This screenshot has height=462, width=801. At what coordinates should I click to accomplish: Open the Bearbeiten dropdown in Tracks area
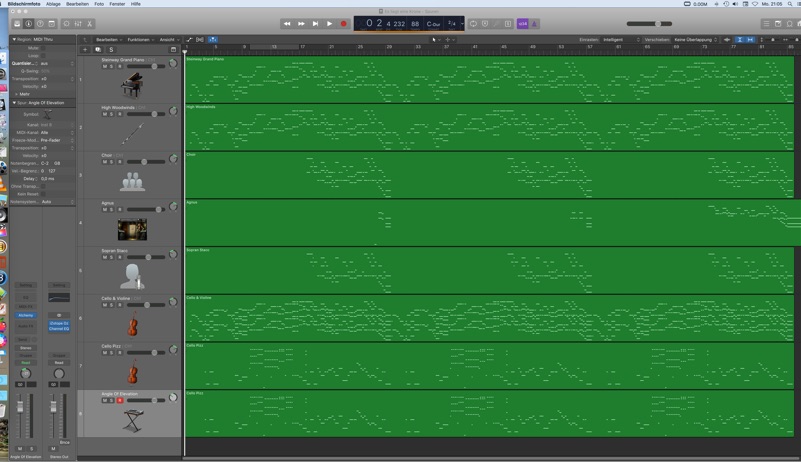pos(109,39)
